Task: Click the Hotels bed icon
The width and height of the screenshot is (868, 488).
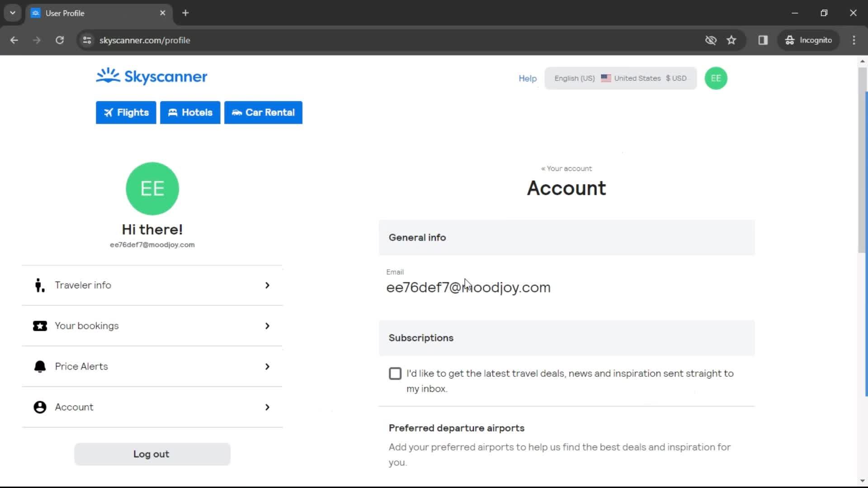Action: point(173,113)
